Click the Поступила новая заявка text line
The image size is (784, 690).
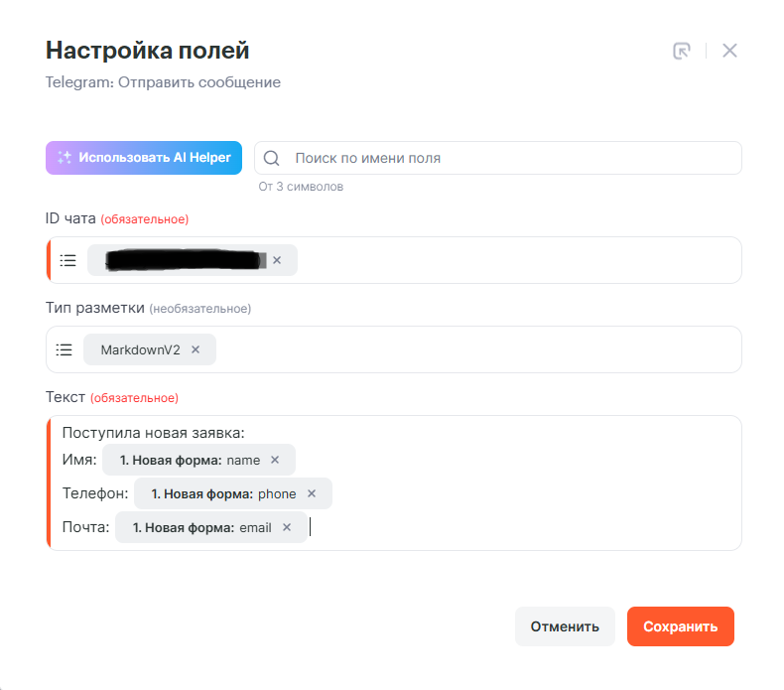(x=153, y=432)
